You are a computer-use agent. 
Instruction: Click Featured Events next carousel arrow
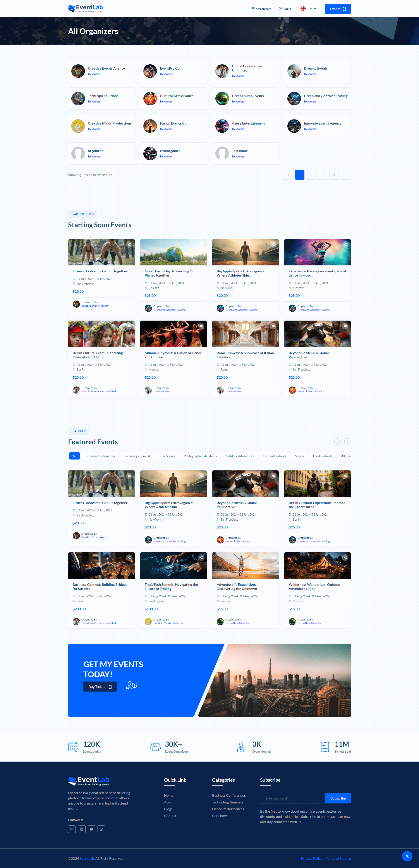(x=348, y=441)
